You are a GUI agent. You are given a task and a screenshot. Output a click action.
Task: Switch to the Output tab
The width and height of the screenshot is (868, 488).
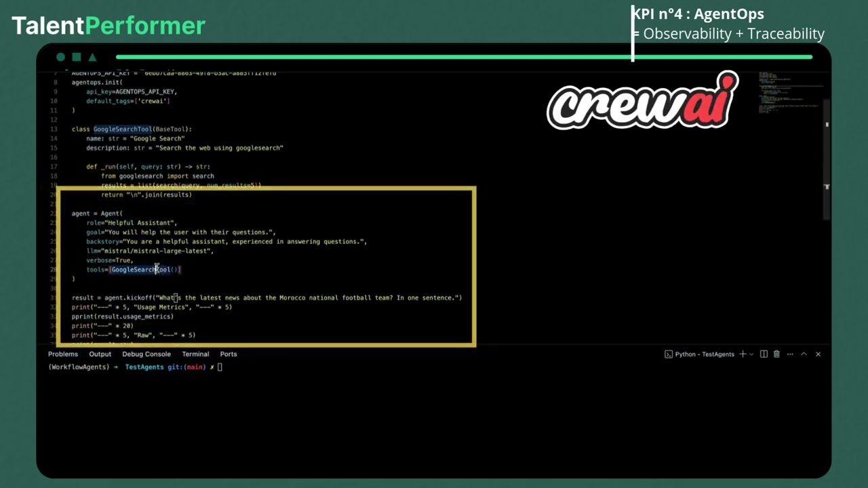click(x=100, y=354)
